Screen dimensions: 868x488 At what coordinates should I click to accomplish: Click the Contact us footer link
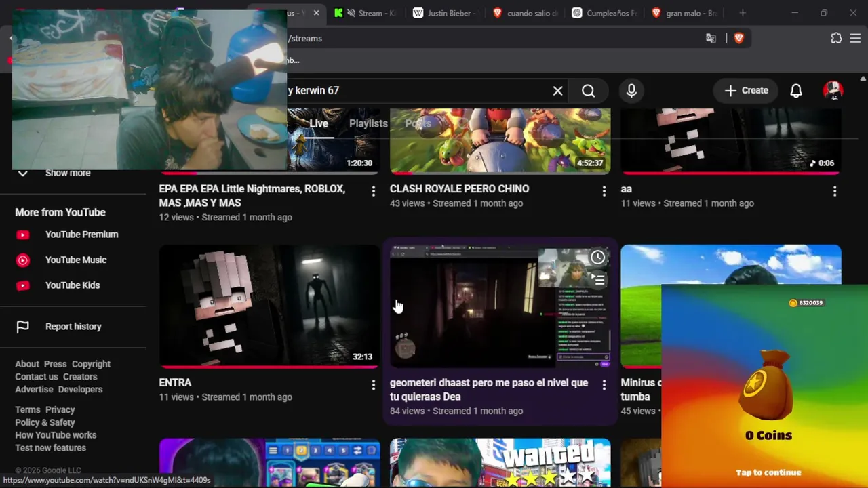tap(37, 377)
